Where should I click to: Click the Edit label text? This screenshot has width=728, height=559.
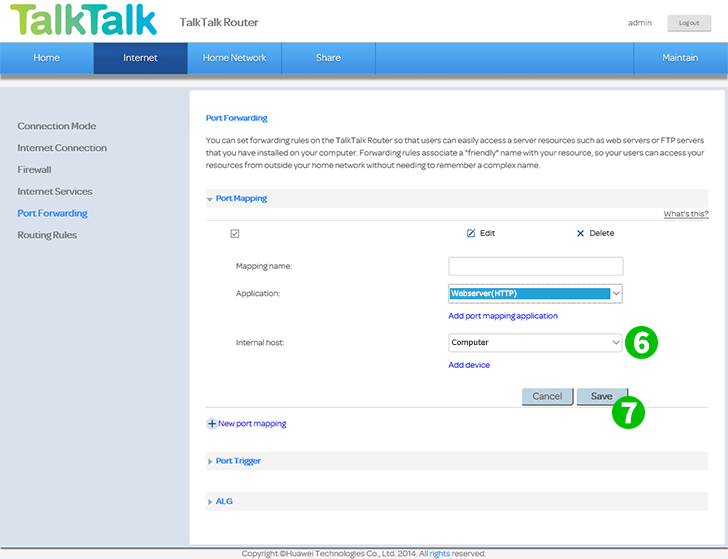pos(488,233)
